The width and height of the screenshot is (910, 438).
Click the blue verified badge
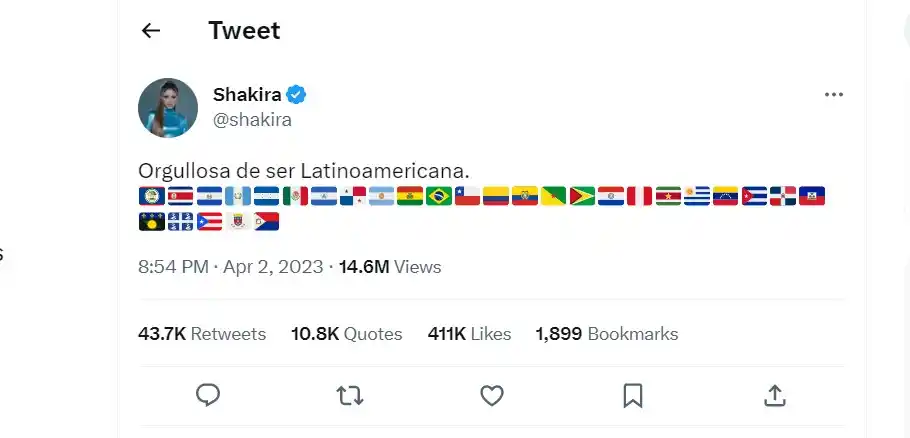pos(297,95)
